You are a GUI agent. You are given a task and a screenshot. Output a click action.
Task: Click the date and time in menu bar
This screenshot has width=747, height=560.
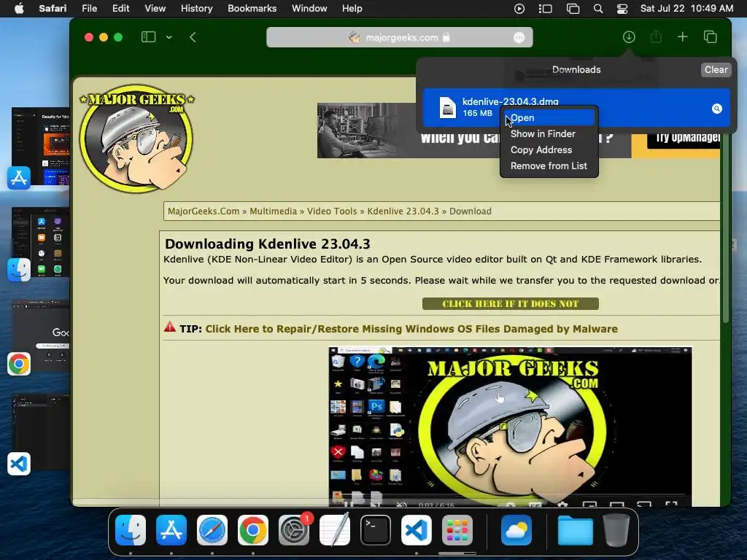pyautogui.click(x=686, y=9)
